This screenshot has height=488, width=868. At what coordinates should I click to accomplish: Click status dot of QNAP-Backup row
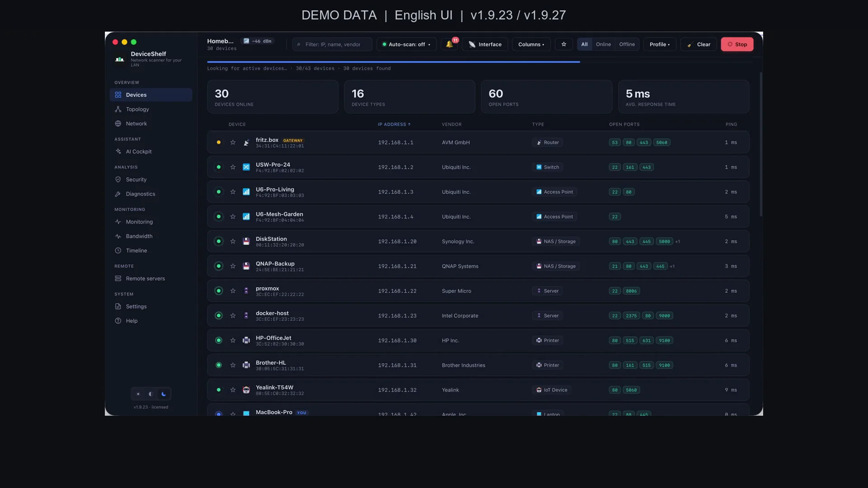219,266
